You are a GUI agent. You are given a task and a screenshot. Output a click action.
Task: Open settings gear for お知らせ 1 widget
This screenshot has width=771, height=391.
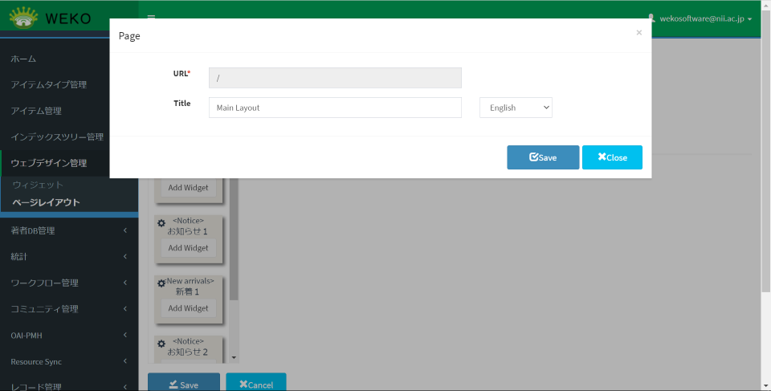161,223
